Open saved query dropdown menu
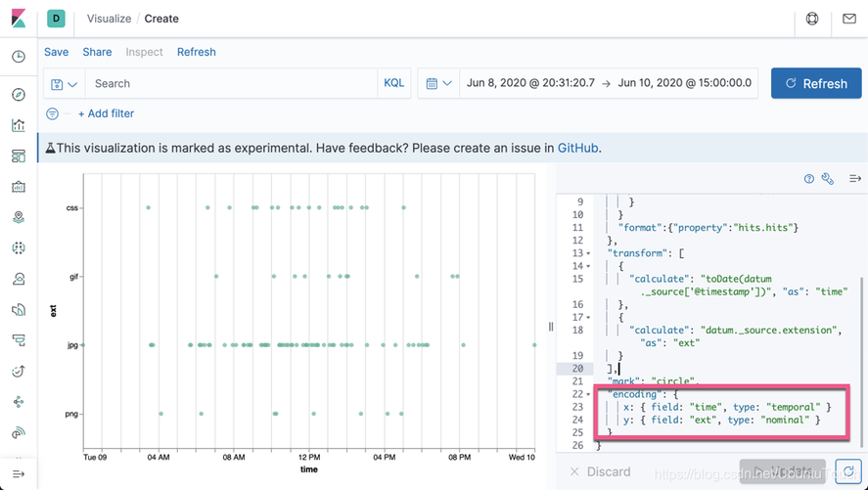 [x=64, y=84]
